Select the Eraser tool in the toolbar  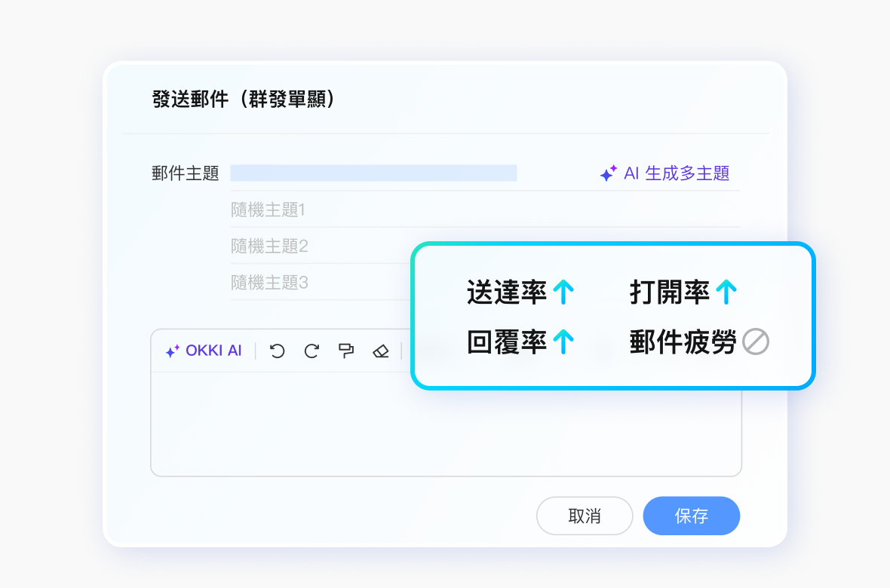[380, 351]
